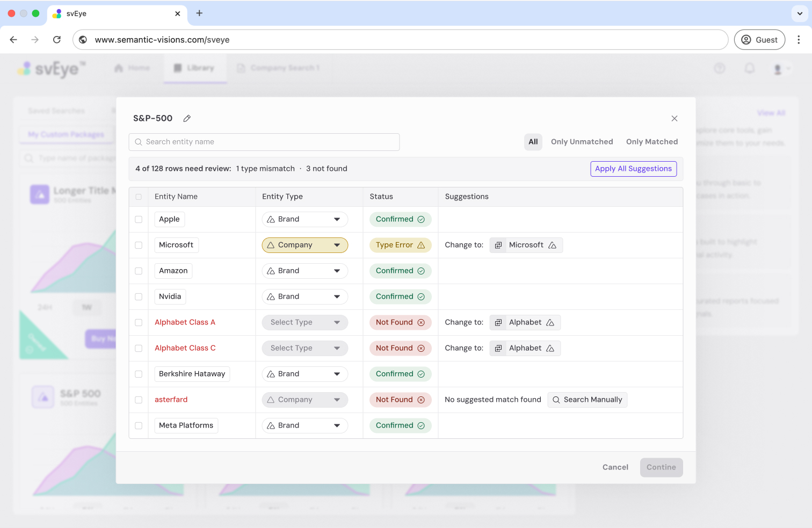Open Meta Platforms' Brand type dropdown
The height and width of the screenshot is (528, 812).
coord(305,425)
